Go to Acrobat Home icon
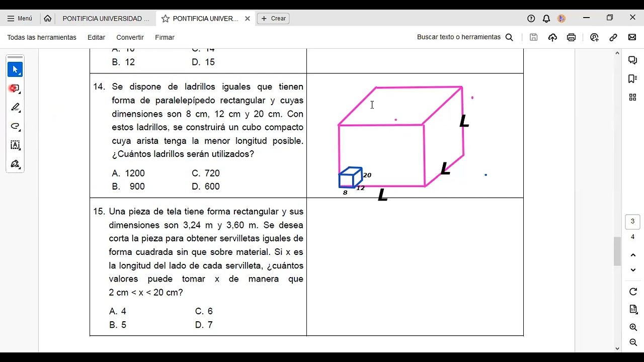This screenshot has width=644, height=362. pos(48,19)
